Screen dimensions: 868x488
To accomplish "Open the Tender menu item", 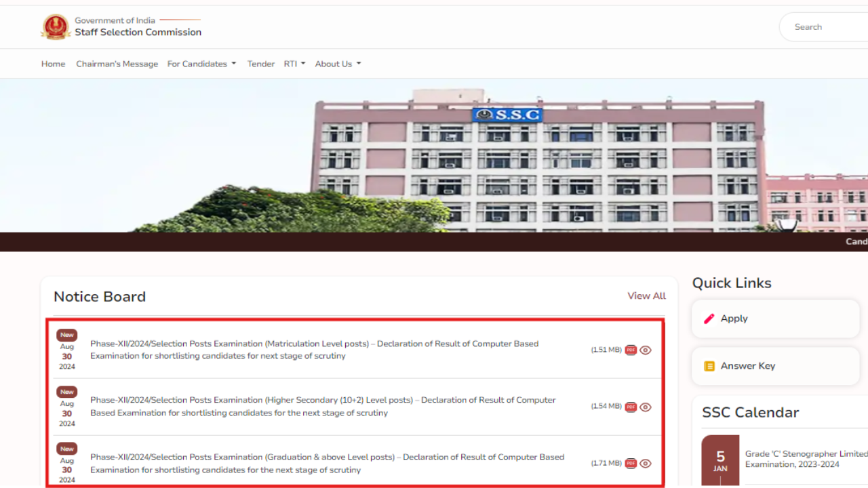I will [260, 64].
